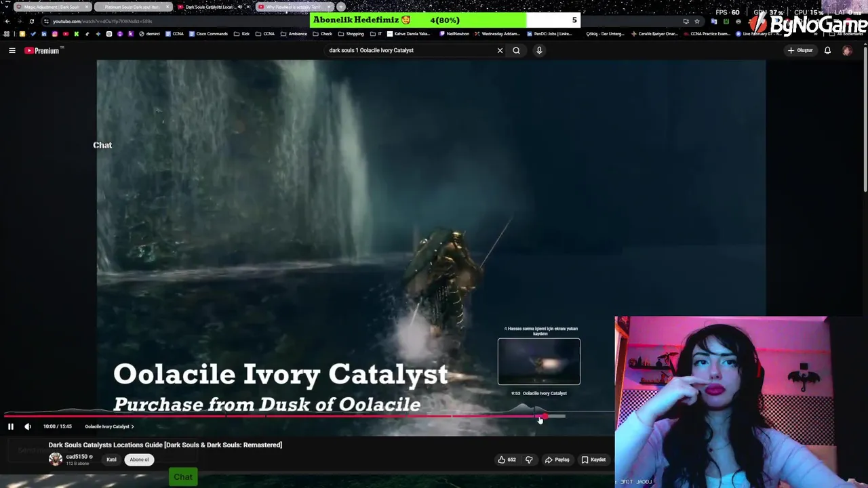Run search with the magnifier icon
This screenshot has height=488, width=868.
516,50
